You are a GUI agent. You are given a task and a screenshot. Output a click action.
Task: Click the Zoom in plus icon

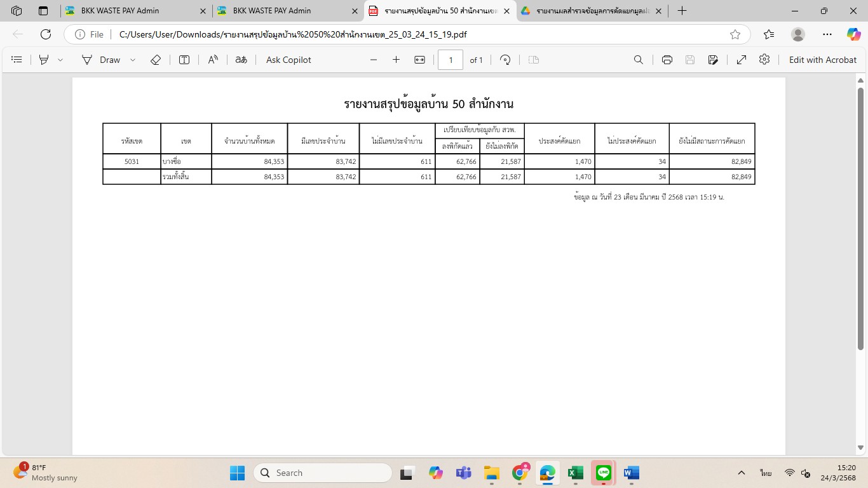pyautogui.click(x=396, y=60)
